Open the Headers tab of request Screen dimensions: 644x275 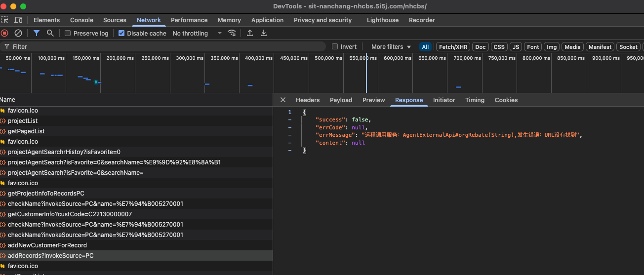point(308,100)
